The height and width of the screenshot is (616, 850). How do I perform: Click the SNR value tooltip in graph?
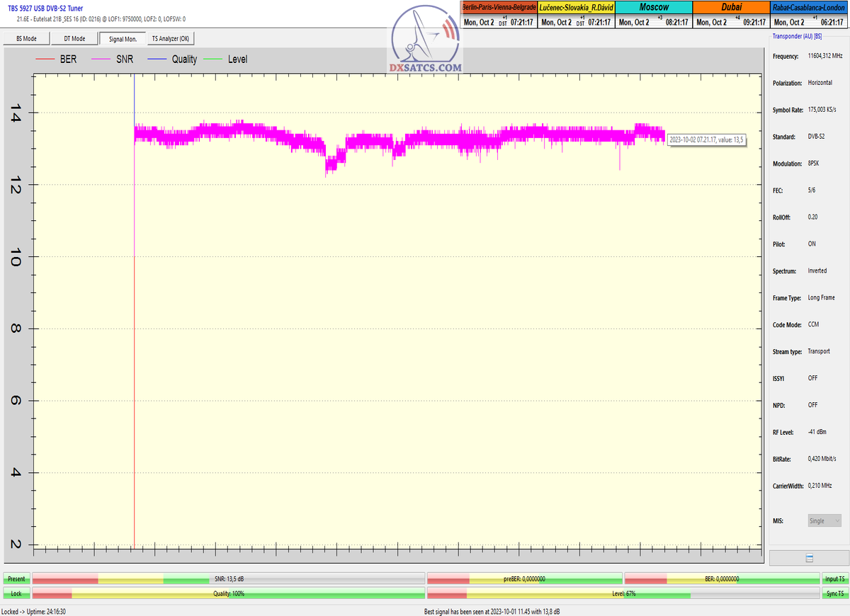[706, 140]
